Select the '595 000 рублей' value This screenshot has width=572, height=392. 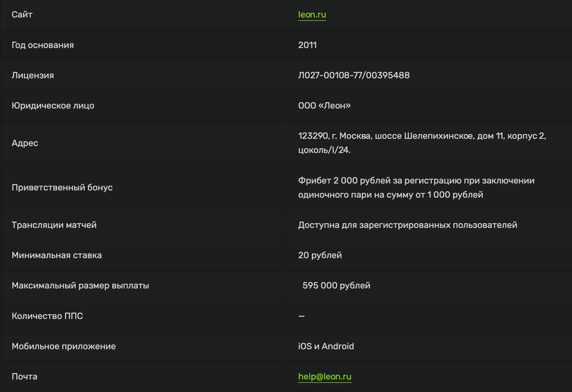point(336,285)
